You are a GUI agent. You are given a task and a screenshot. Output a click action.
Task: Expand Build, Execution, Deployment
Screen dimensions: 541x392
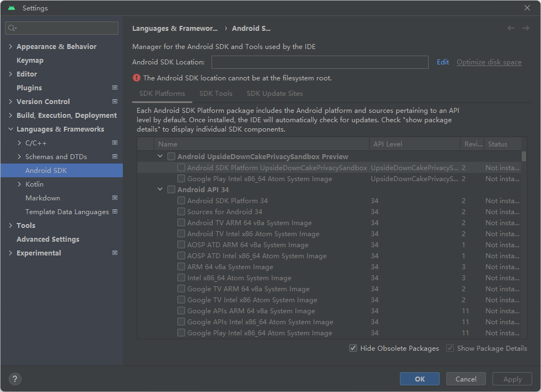pyautogui.click(x=10, y=116)
